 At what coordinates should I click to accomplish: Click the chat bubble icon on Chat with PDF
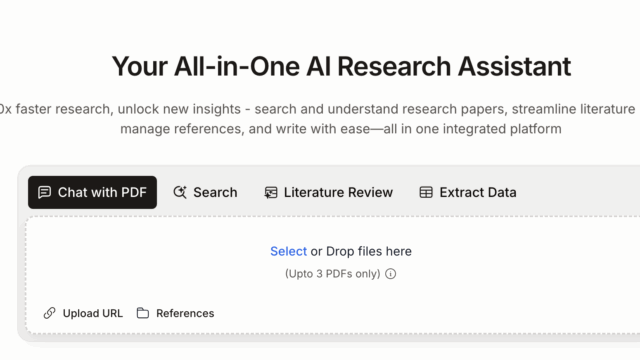[44, 192]
